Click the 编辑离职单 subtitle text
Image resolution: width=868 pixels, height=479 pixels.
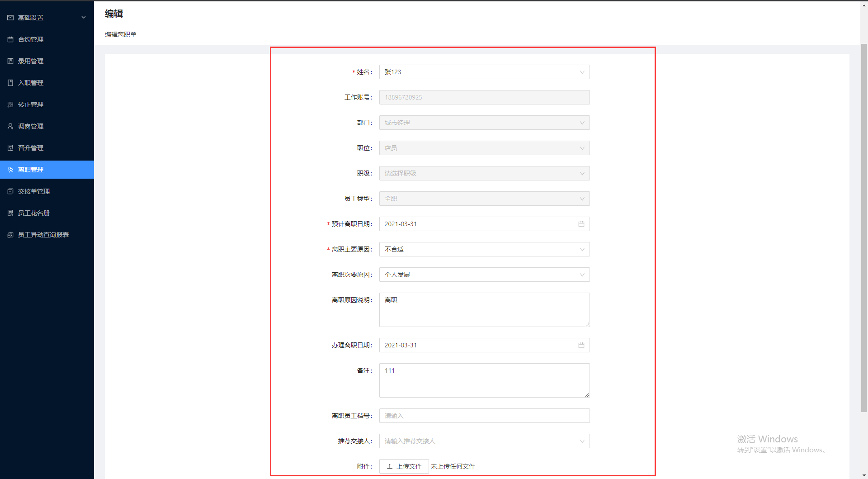click(x=121, y=34)
